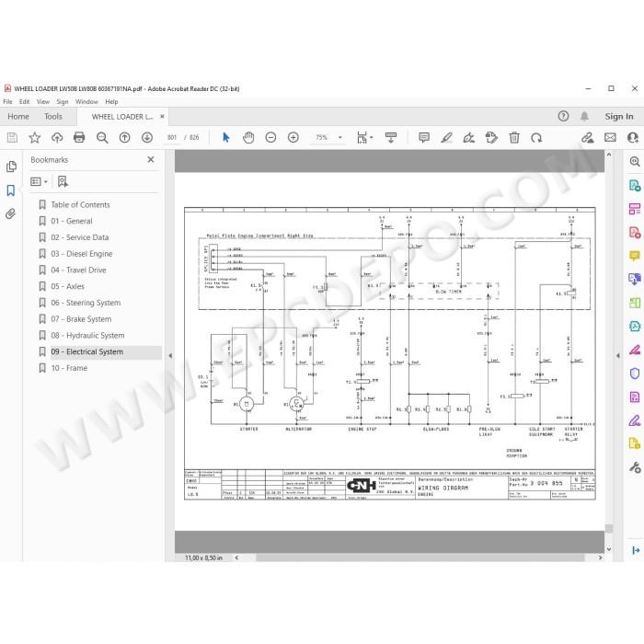Image resolution: width=644 pixels, height=644 pixels.
Task: Open the Window menu
Action: (x=86, y=101)
